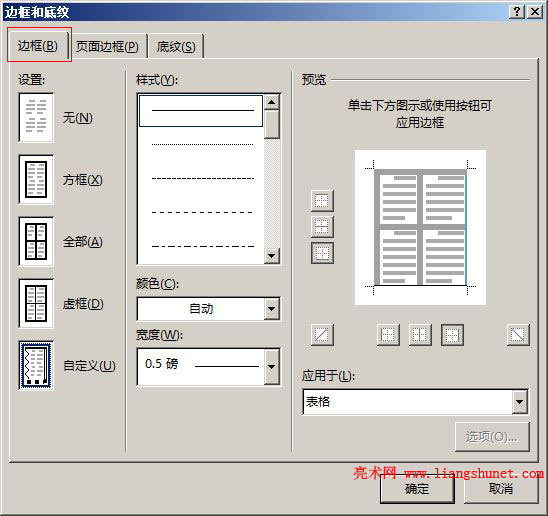Click the 取消 cancel button
The width and height of the screenshot is (548, 516).
pyautogui.click(x=501, y=488)
